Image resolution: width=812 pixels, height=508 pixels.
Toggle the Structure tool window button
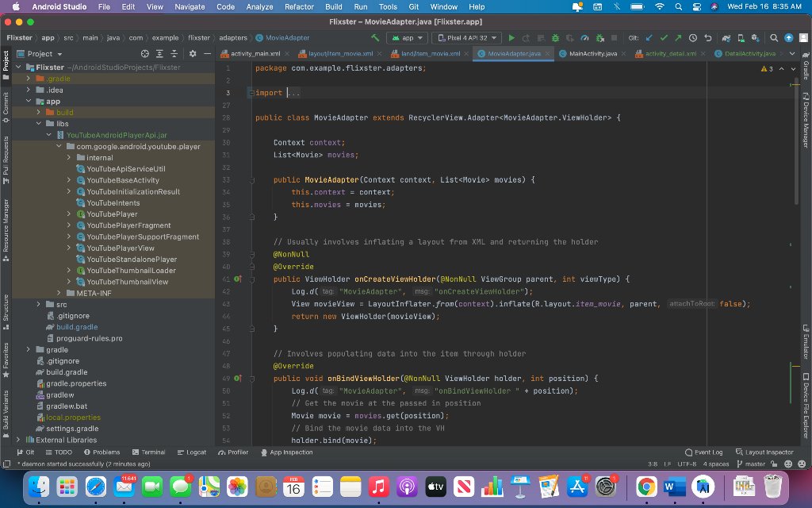tap(6, 312)
